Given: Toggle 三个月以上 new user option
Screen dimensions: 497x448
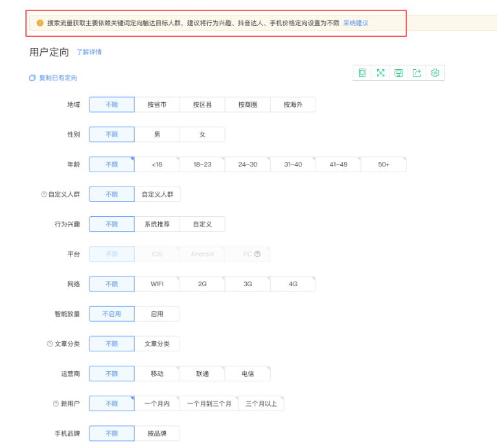Looking at the screenshot, I should [261, 403].
